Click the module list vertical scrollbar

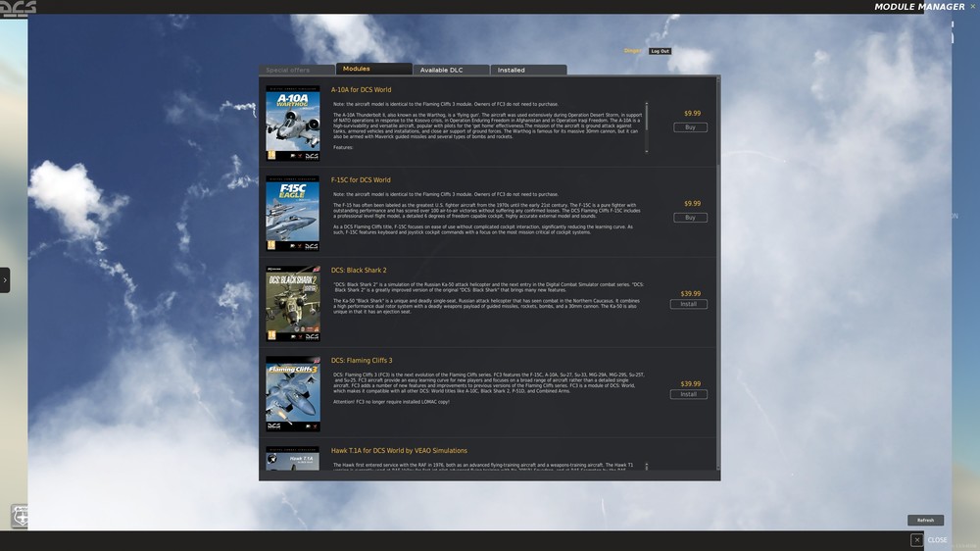[x=718, y=274]
